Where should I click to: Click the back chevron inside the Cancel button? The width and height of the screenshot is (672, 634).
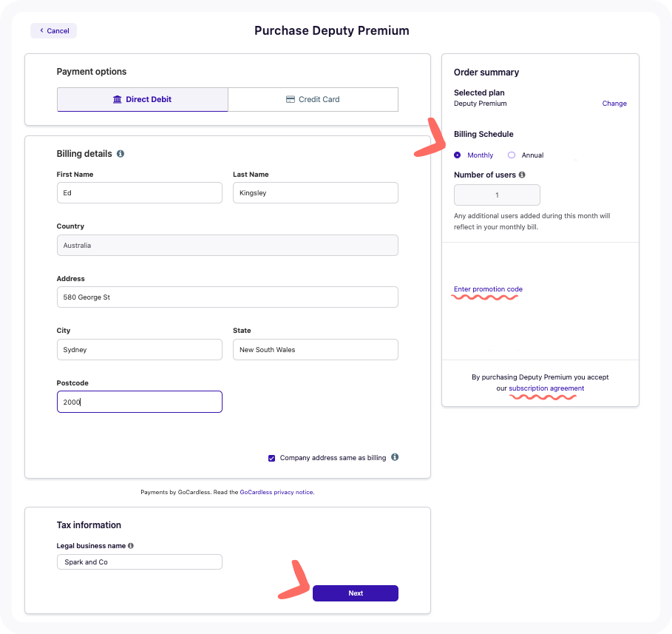tap(41, 30)
